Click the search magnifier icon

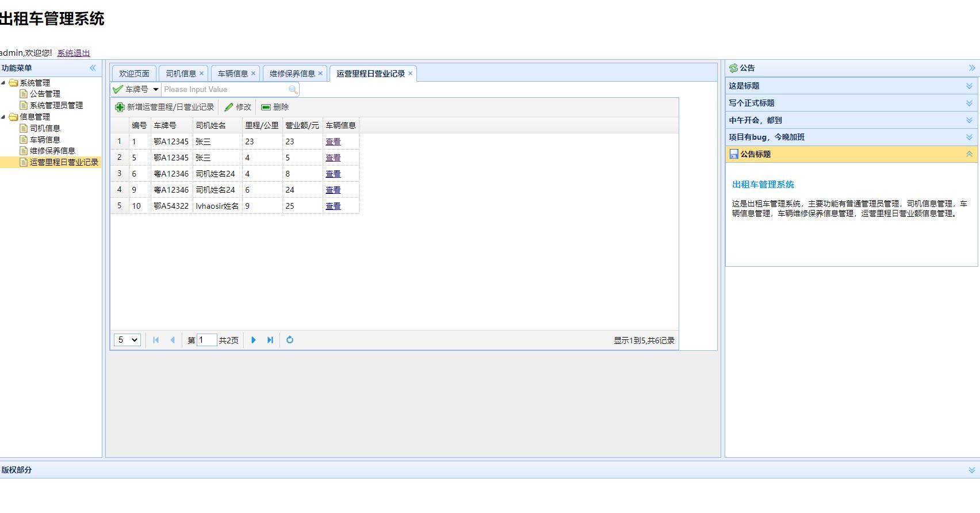[293, 90]
